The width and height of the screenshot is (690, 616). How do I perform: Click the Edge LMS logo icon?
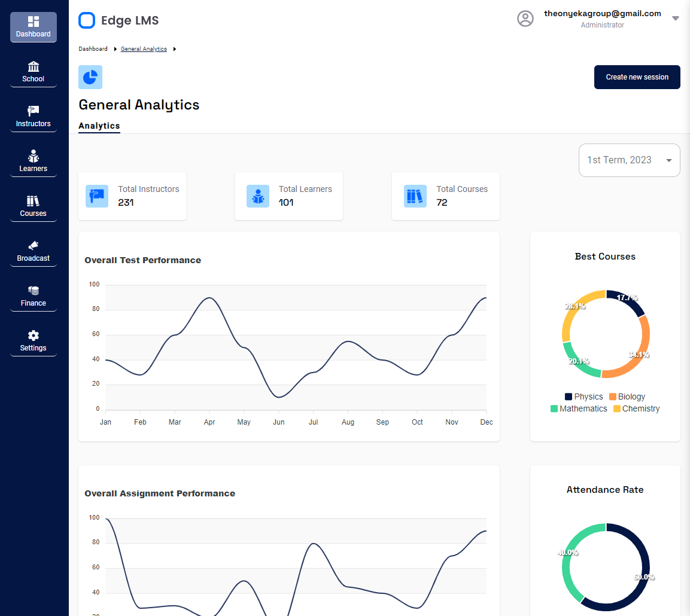click(87, 20)
